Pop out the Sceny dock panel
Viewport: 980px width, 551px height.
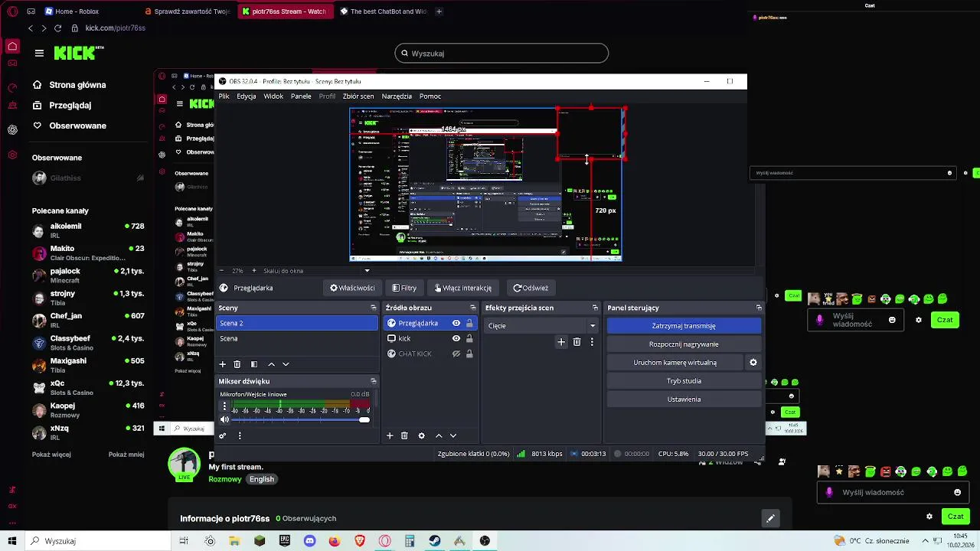click(x=373, y=308)
